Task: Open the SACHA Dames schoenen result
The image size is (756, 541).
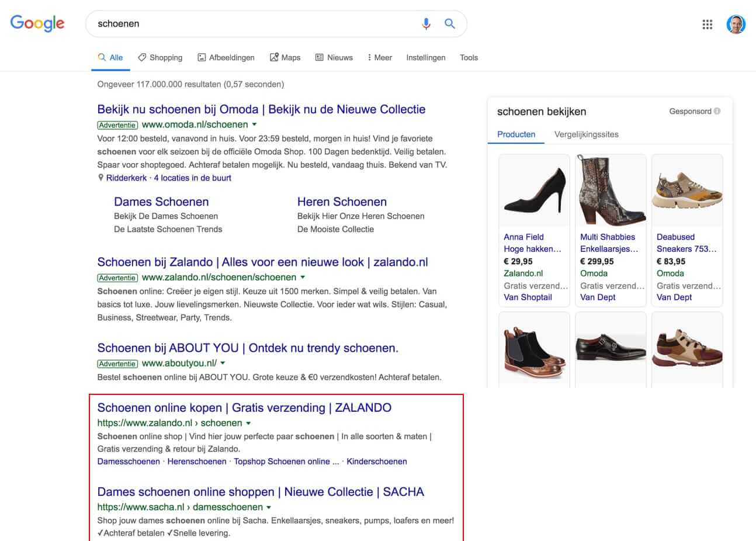Action: tap(261, 492)
